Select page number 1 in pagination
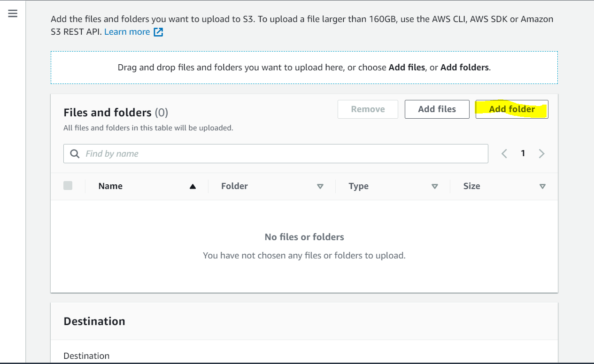The image size is (594, 364). 523,153
